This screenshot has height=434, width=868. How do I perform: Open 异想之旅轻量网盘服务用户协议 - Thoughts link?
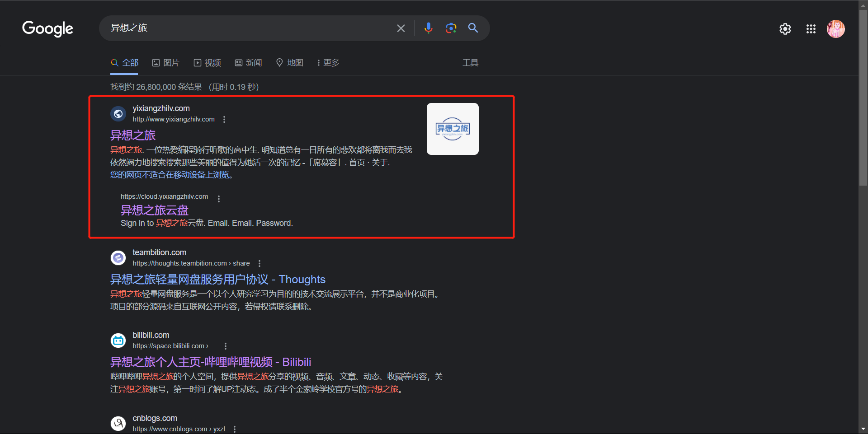click(218, 280)
